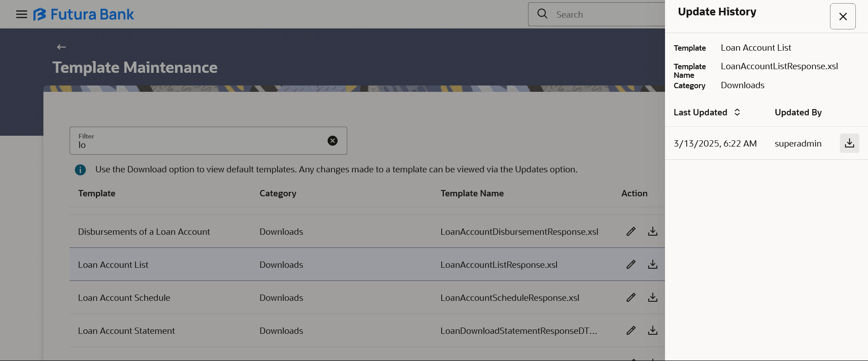Download the superadmin update from 3/13/2025
The width and height of the screenshot is (868, 361).
click(849, 143)
